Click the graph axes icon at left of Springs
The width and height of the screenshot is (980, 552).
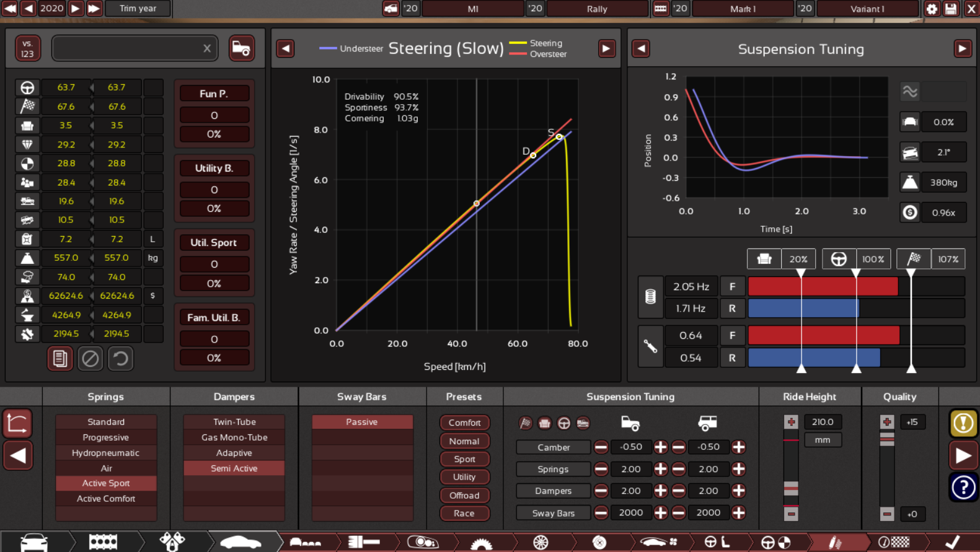click(x=17, y=424)
